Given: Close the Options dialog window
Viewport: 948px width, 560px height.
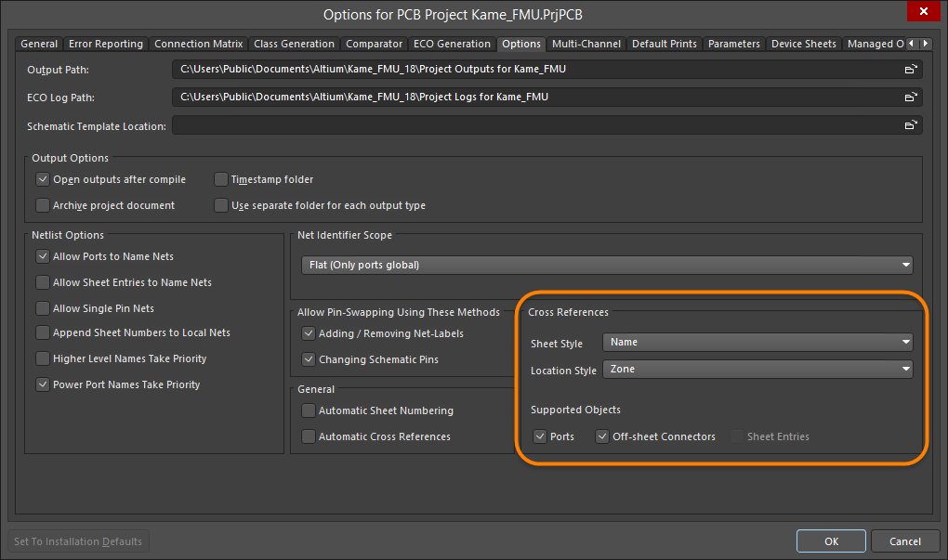Looking at the screenshot, I should coord(923,12).
